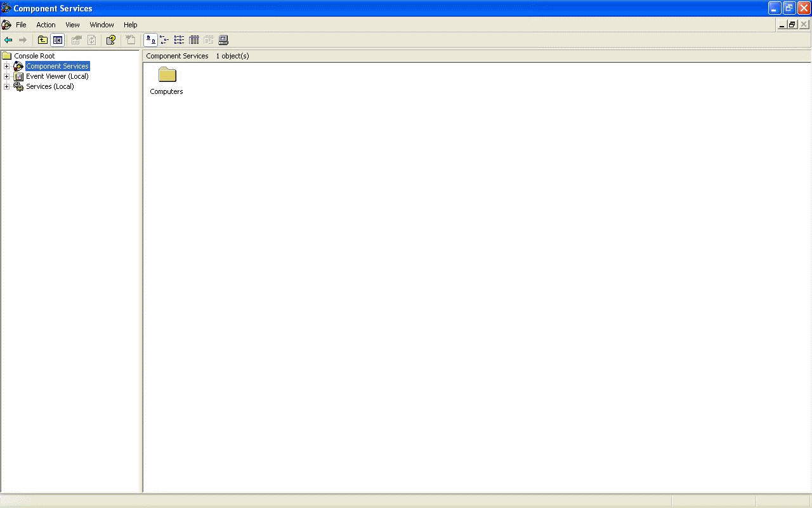Viewport: 812px width, 508px height.
Task: Expand the Event Viewer (Local) node
Action: 7,76
